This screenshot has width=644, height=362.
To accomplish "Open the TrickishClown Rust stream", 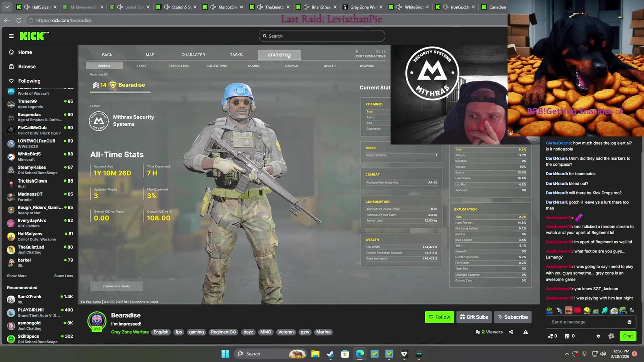I will [x=39, y=183].
